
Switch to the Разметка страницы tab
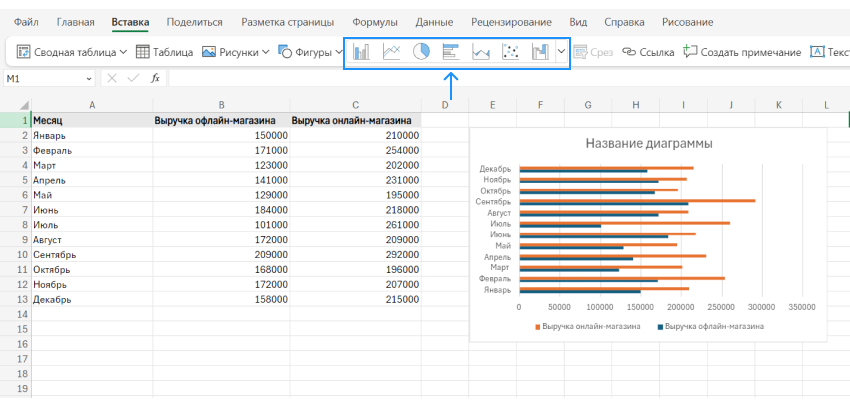pyautogui.click(x=287, y=22)
